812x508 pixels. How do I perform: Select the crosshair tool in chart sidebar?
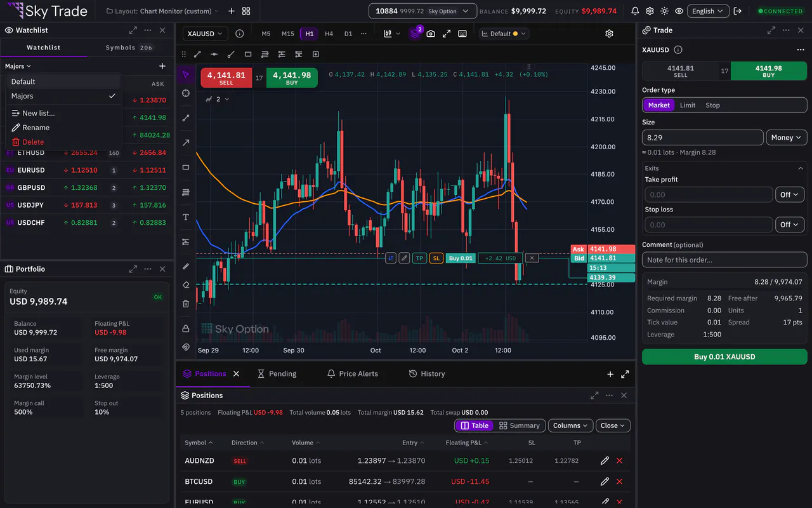(186, 93)
